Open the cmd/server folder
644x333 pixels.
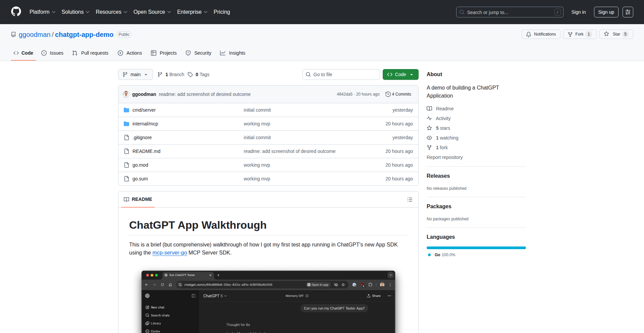[144, 110]
